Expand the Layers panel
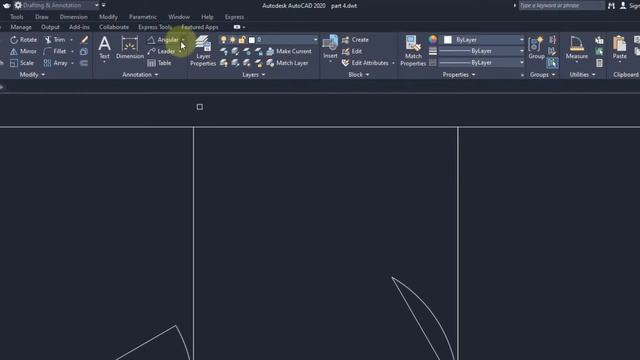This screenshot has height=360, width=640. point(253,75)
